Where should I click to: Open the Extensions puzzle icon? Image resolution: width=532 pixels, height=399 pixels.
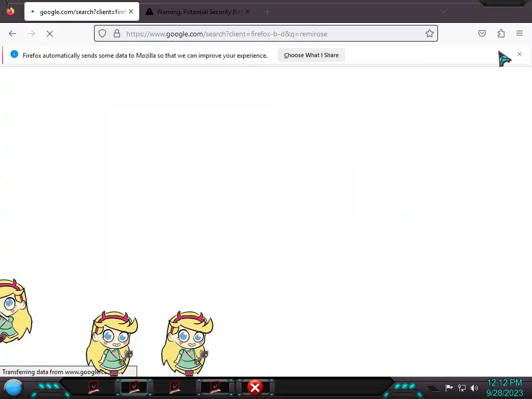coord(501,33)
